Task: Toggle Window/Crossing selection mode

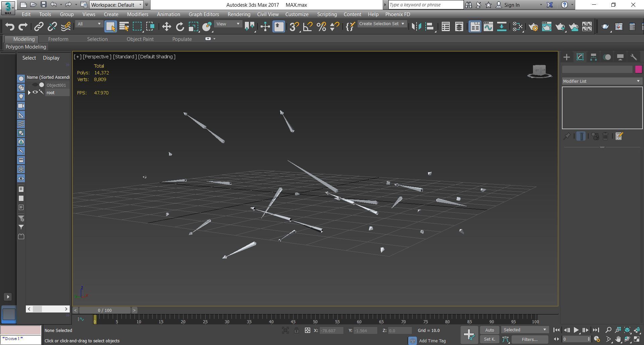Action: tap(150, 26)
